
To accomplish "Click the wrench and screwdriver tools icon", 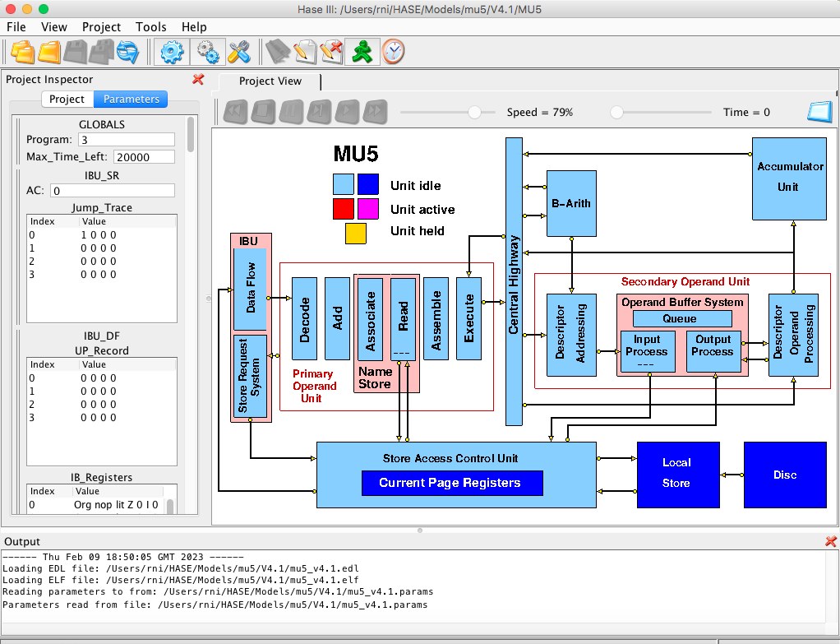I will point(239,52).
